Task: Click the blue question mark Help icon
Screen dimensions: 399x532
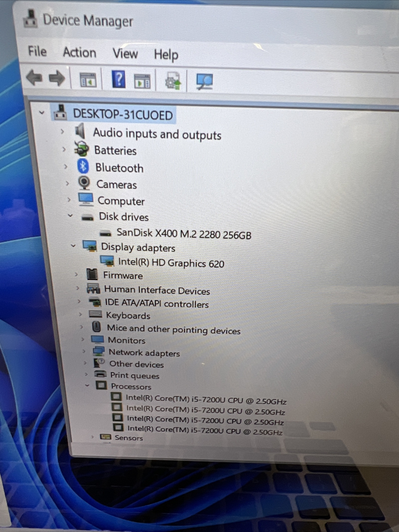Action: click(119, 79)
